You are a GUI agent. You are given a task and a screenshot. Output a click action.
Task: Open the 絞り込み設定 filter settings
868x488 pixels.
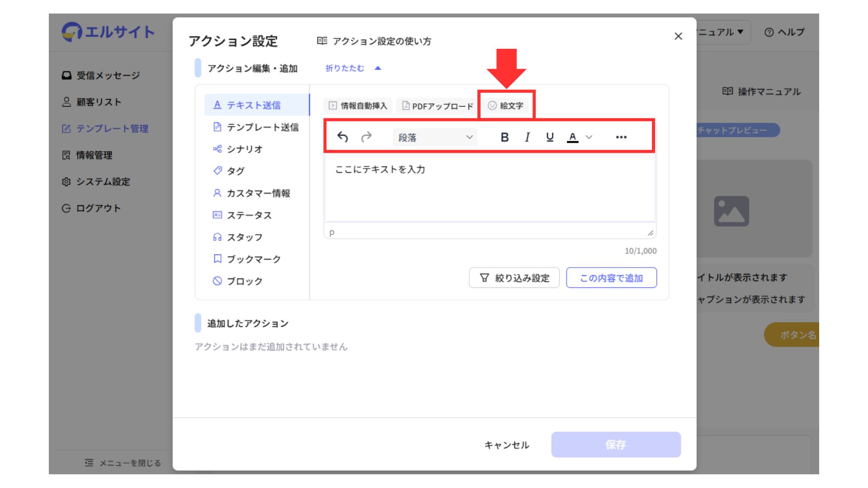(x=514, y=278)
